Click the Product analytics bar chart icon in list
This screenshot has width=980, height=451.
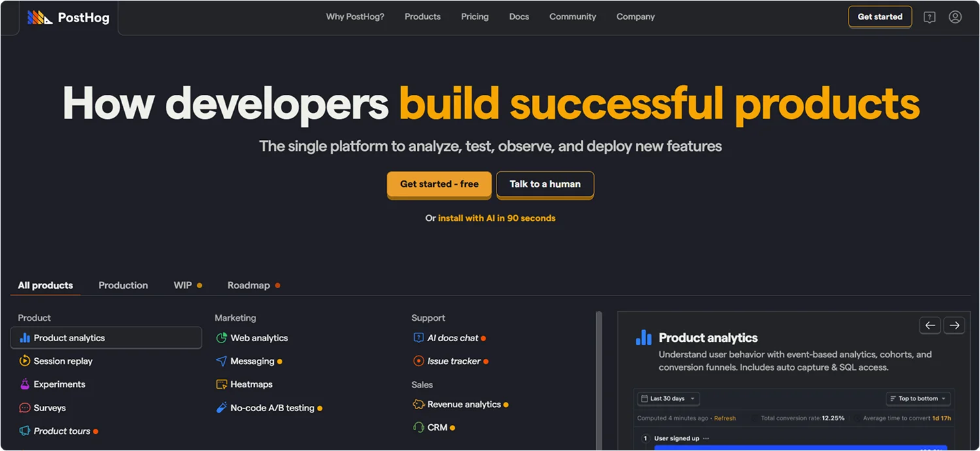(25, 338)
